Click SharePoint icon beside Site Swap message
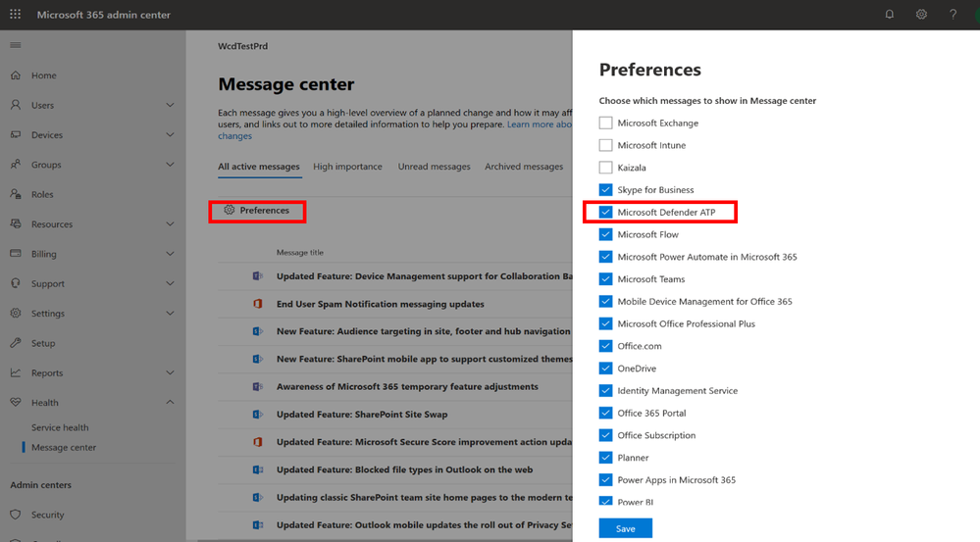980x542 pixels. [257, 414]
